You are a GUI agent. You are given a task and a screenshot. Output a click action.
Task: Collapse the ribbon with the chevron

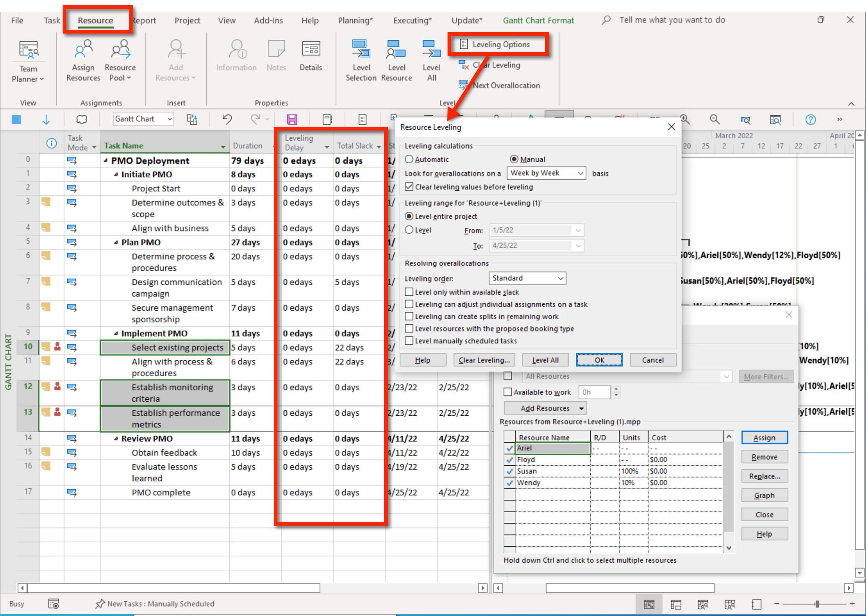(851, 104)
